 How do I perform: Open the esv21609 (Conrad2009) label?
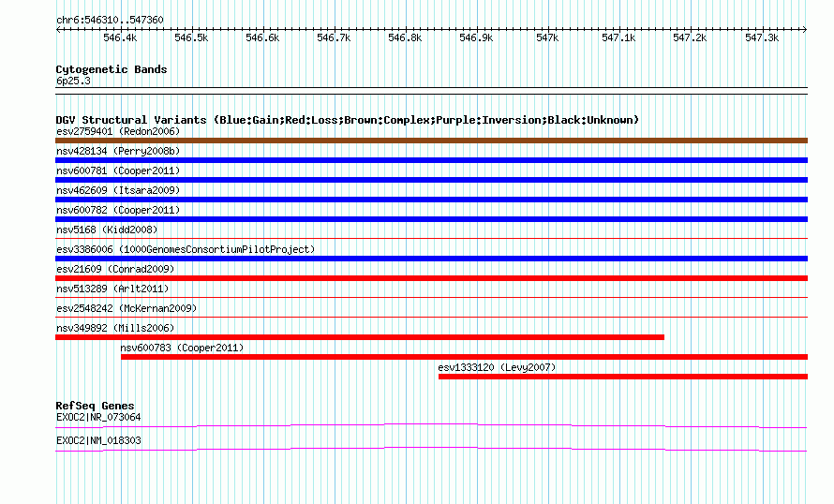(x=115, y=269)
